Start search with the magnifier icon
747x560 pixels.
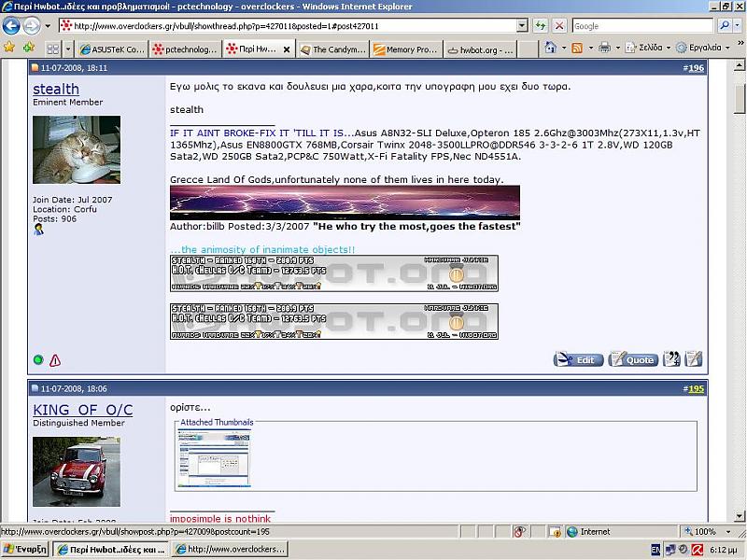tap(725, 26)
